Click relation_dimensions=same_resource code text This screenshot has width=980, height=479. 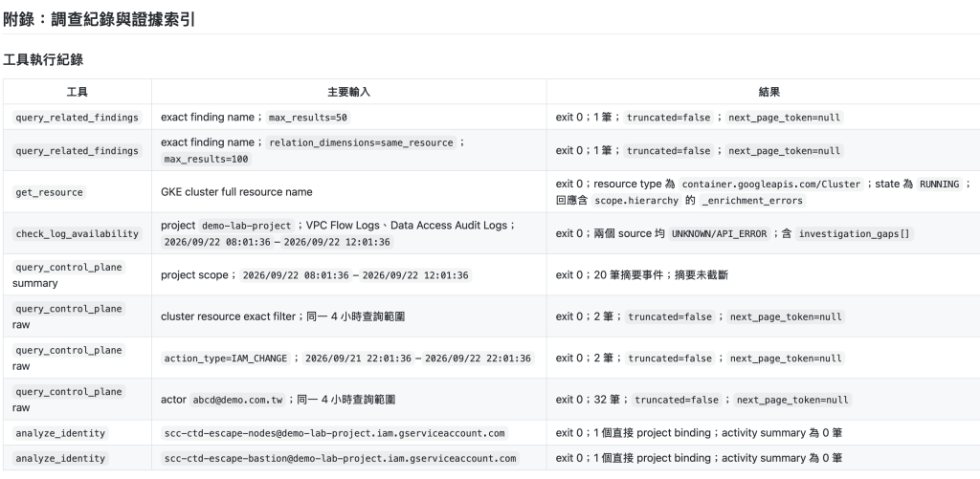(361, 142)
